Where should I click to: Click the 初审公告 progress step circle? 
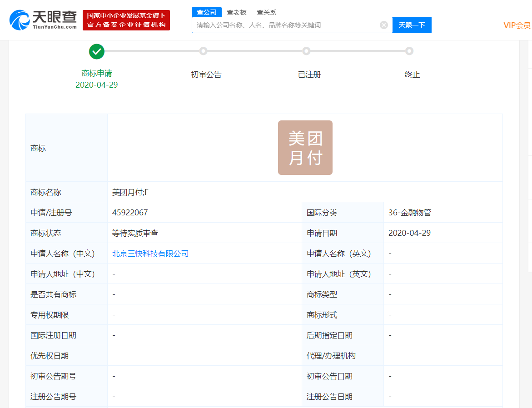(203, 51)
